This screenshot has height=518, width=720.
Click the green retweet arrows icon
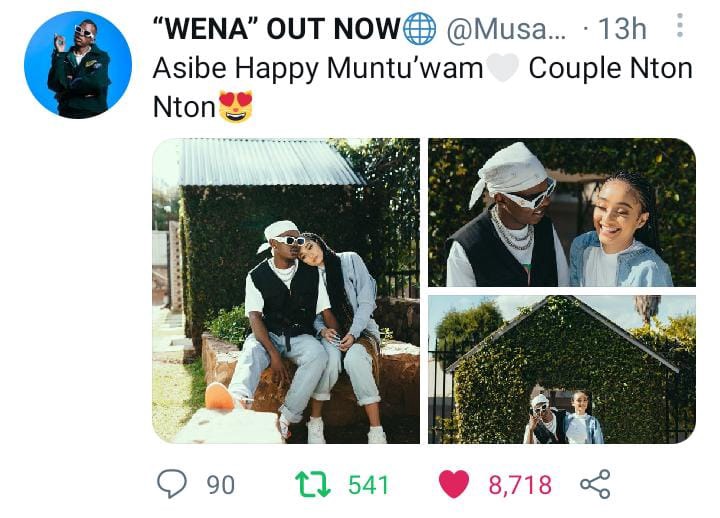[x=313, y=484]
